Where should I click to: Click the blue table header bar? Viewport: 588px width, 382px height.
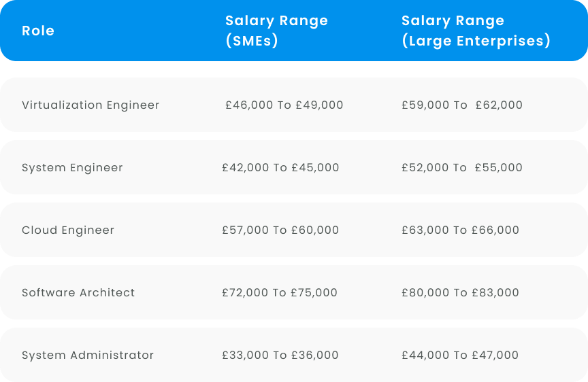click(294, 31)
